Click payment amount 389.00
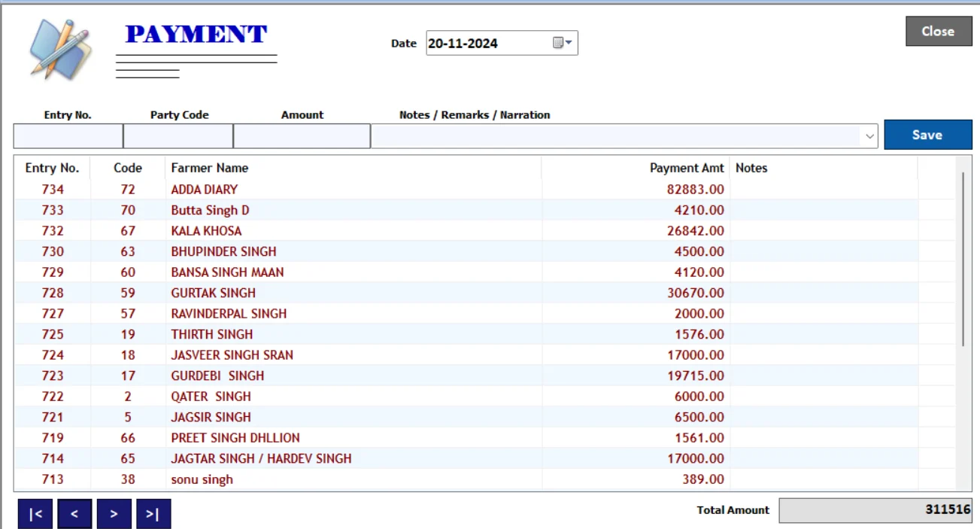 tap(703, 479)
